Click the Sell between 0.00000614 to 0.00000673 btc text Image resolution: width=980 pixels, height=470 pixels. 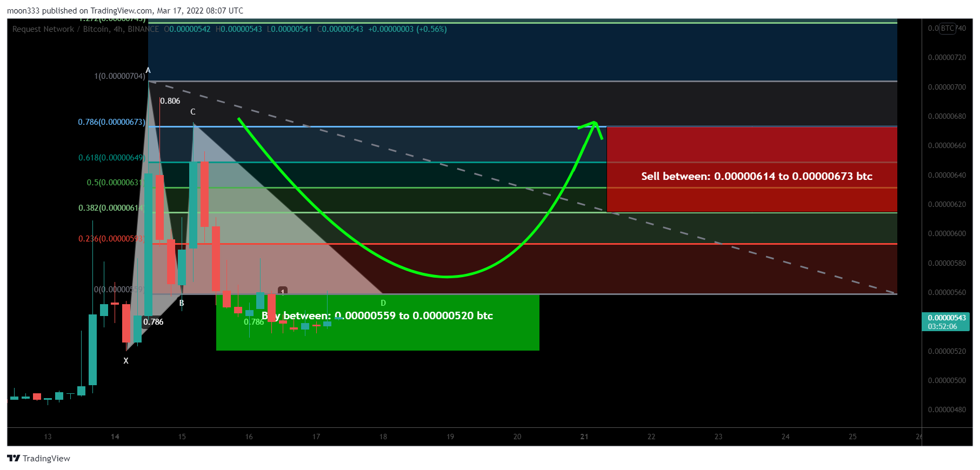pyautogui.click(x=757, y=176)
